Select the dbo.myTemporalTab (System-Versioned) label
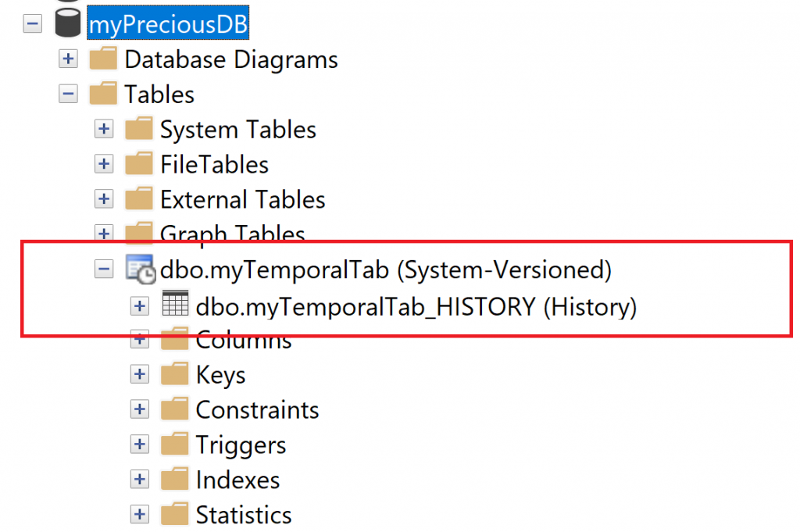Image resolution: width=800 pixels, height=532 pixels. click(x=385, y=270)
